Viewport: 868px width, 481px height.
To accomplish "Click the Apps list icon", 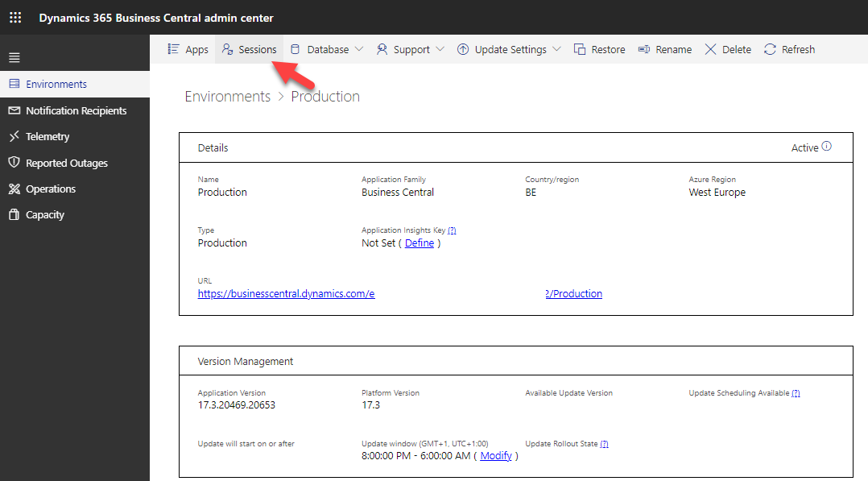I will 173,49.
